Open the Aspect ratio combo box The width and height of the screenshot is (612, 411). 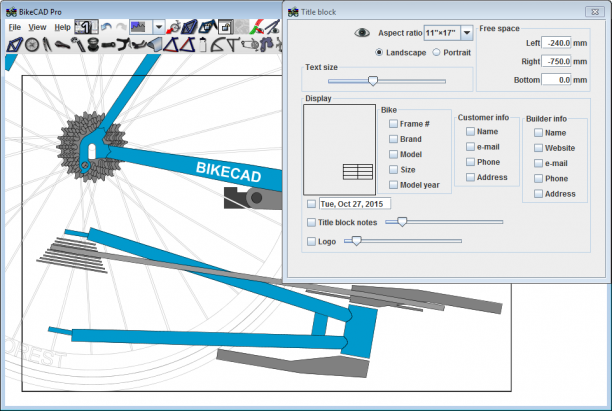click(448, 33)
